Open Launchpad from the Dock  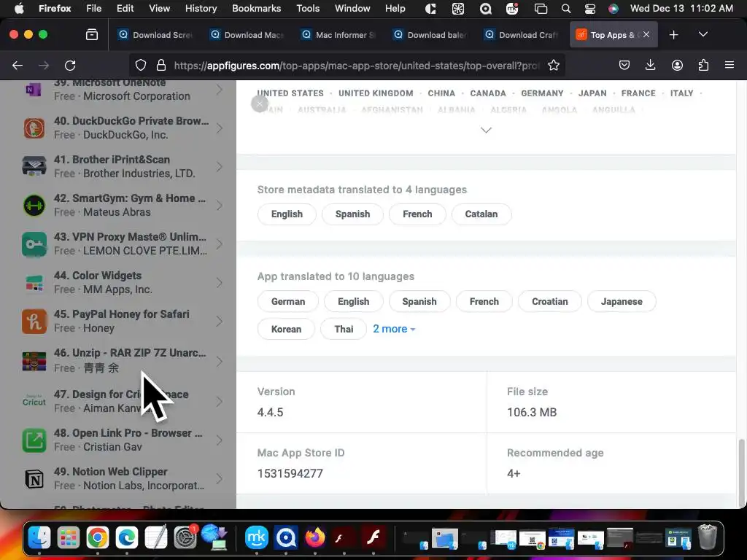(x=69, y=538)
